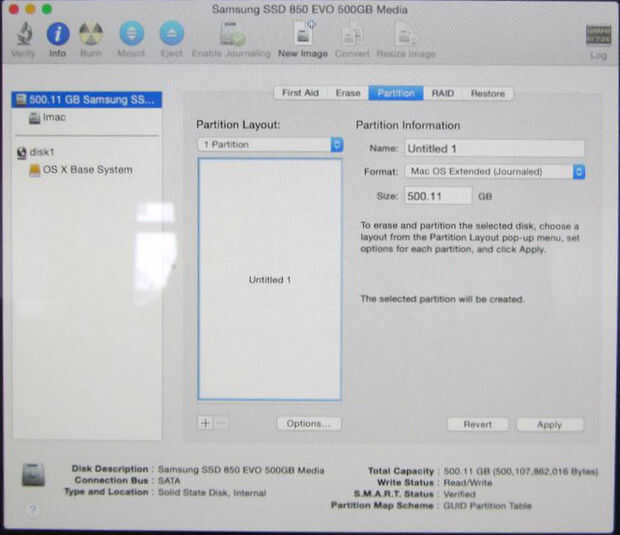Add a partition with the plus button
This screenshot has height=535, width=620.
[x=205, y=423]
